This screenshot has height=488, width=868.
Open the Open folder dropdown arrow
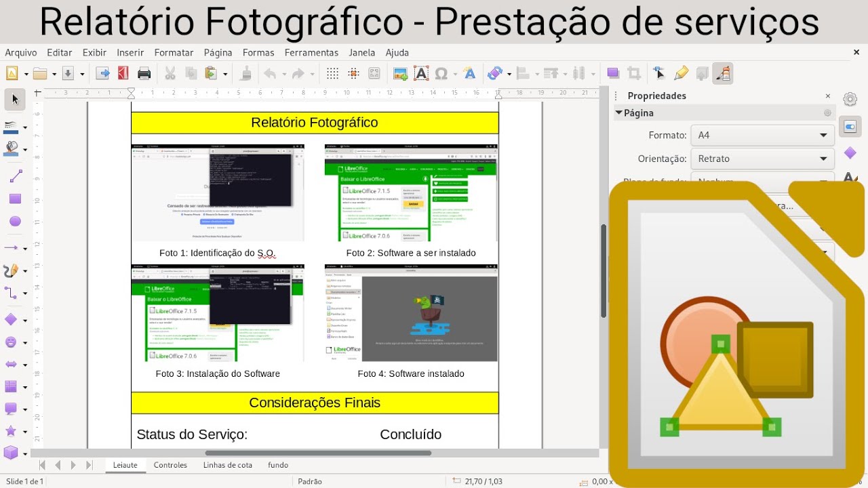pos(54,74)
